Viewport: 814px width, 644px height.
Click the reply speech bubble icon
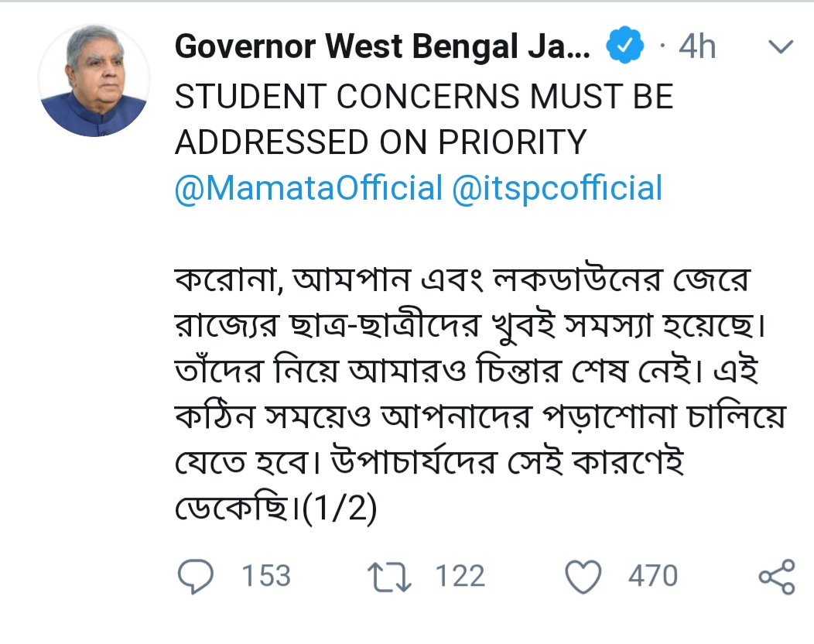(x=198, y=577)
